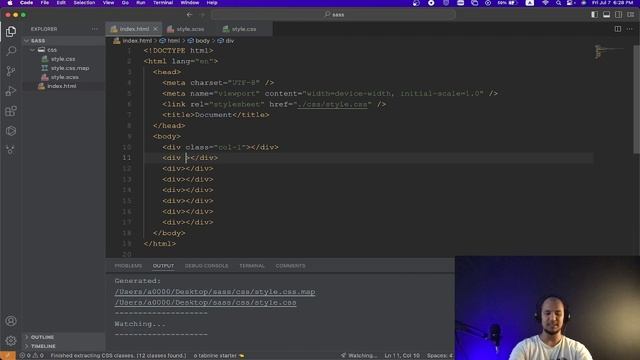Open style.css.map in the Explorer tree
Screen dimensions: 640x360
pyautogui.click(x=70, y=68)
